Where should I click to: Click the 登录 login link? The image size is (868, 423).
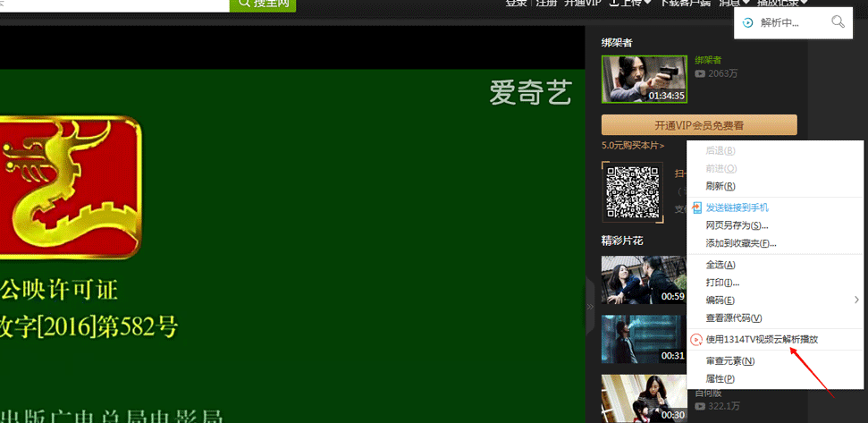pos(516,3)
